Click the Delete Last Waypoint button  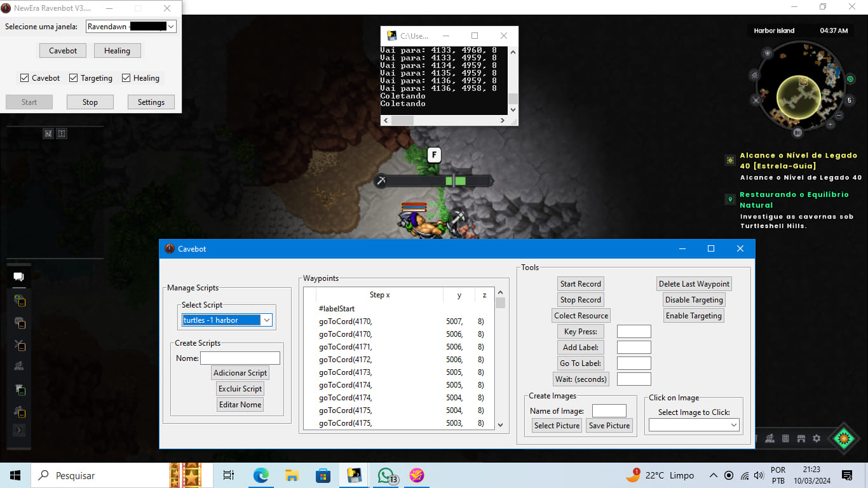694,284
